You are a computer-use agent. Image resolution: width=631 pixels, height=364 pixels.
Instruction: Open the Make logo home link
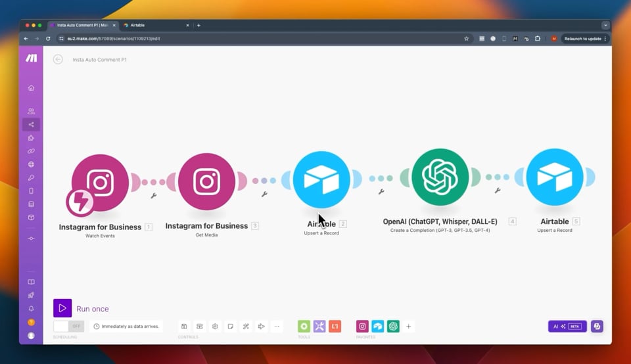pos(31,58)
